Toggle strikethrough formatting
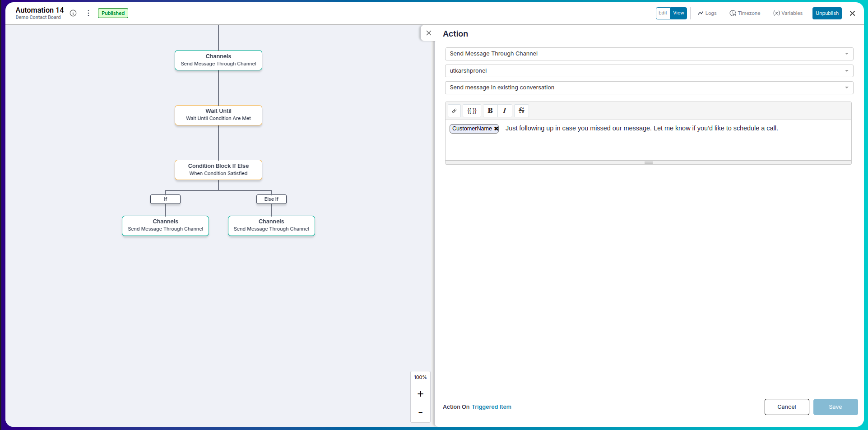The height and width of the screenshot is (430, 868). (521, 111)
